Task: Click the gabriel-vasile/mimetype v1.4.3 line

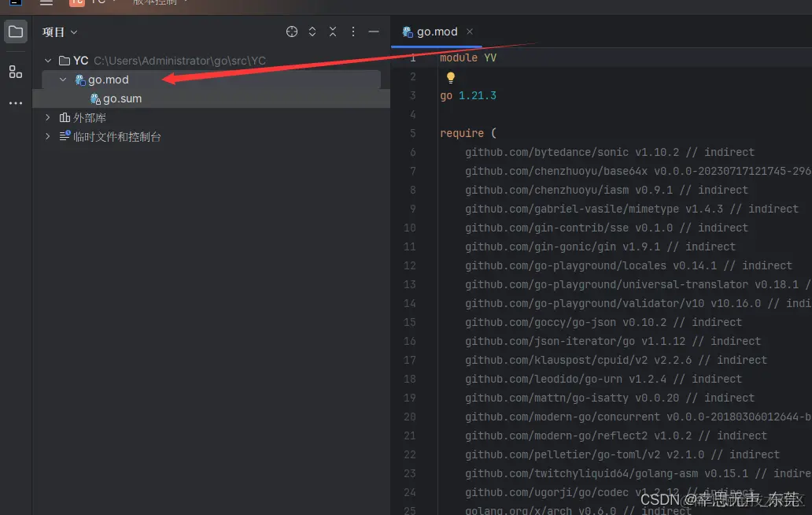Action: pos(632,209)
